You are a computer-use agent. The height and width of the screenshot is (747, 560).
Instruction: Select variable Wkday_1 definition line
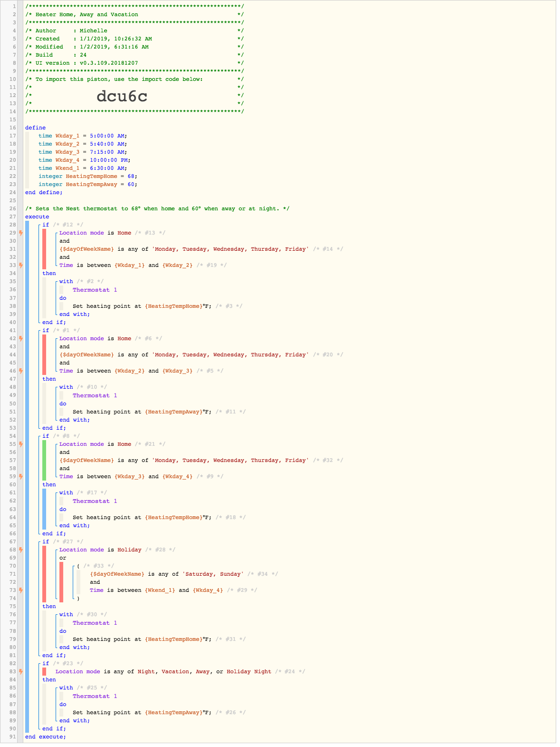83,136
